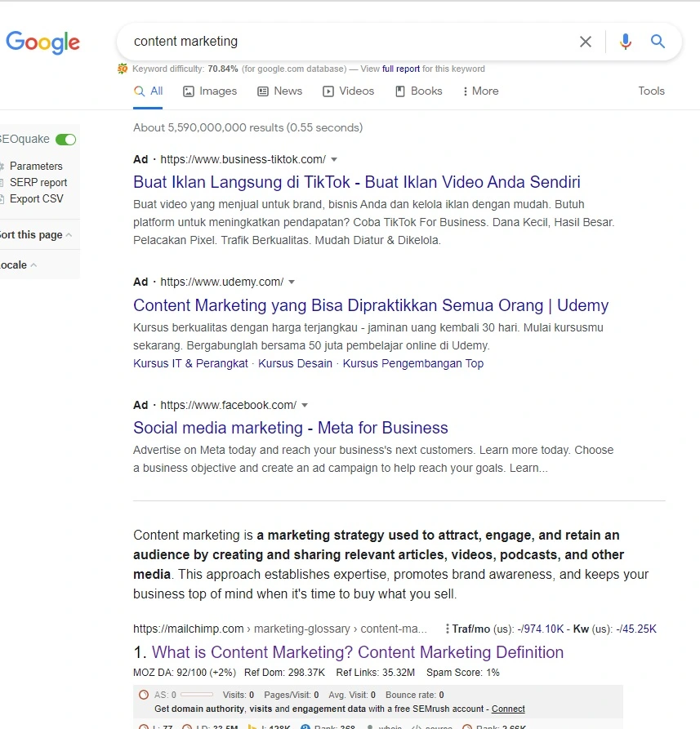Viewport: 700px width, 729px height.
Task: Expand the Sort this page section
Action: pyautogui.click(x=36, y=235)
